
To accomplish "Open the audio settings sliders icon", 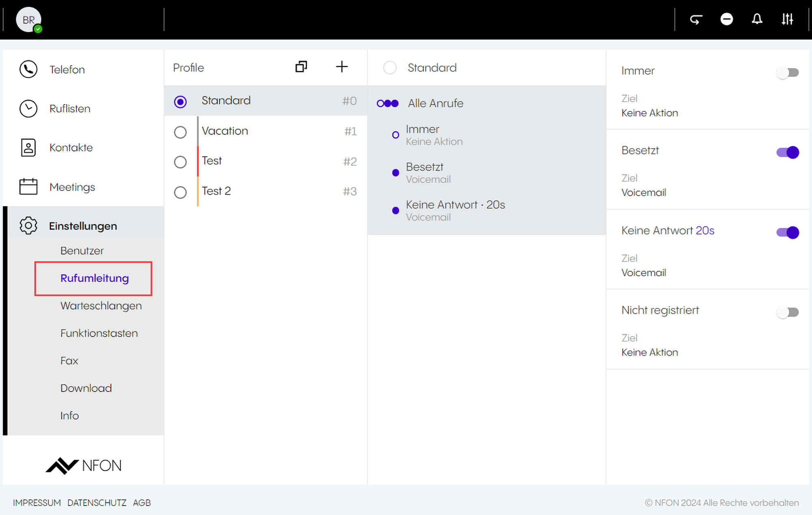I will [x=787, y=19].
